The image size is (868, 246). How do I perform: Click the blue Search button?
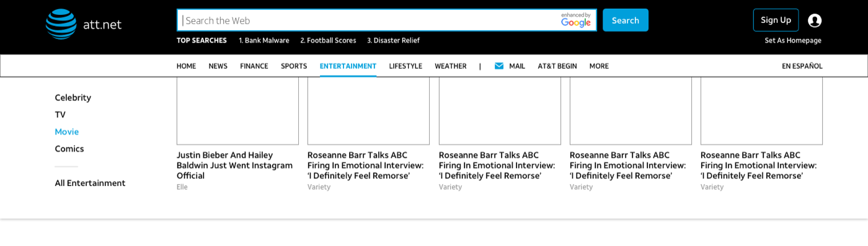[x=626, y=20]
